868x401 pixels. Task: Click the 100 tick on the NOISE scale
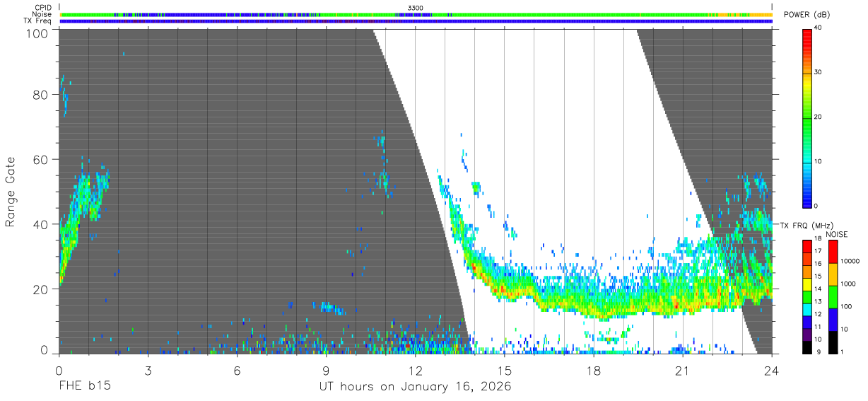tap(847, 306)
